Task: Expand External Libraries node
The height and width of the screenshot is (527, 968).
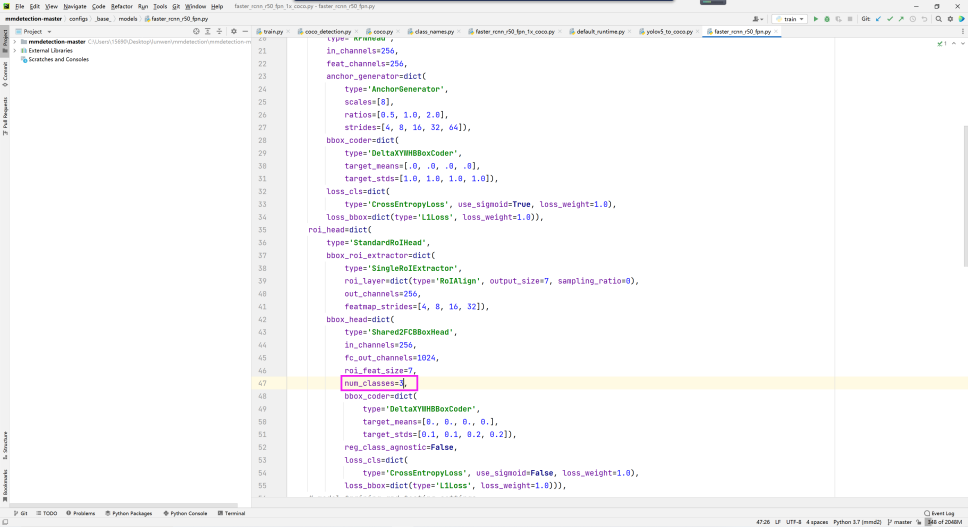Action: (x=15, y=51)
